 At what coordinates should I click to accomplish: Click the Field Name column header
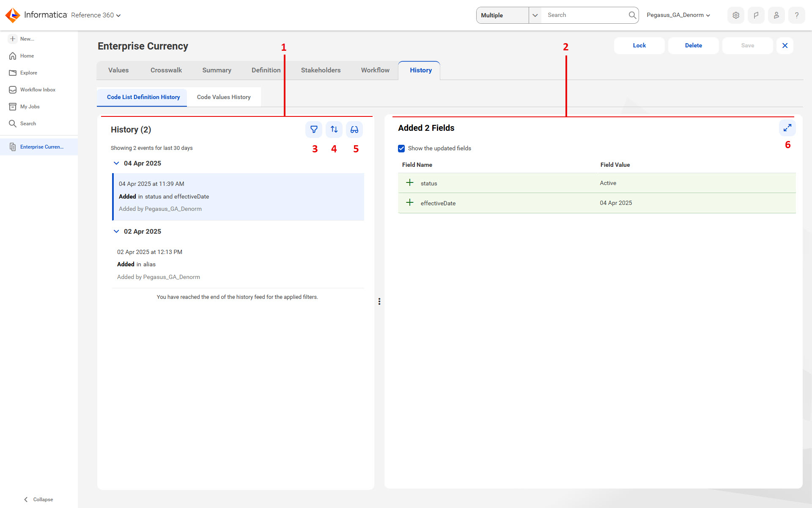[417, 165]
